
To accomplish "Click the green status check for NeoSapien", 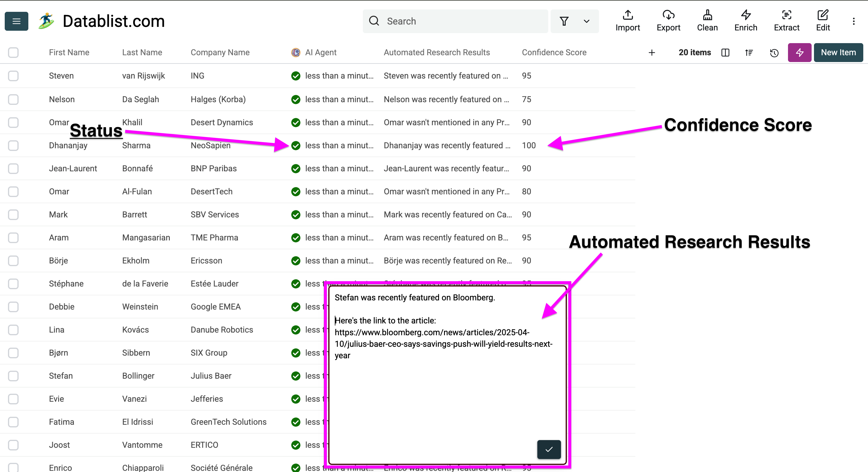I will (x=296, y=146).
